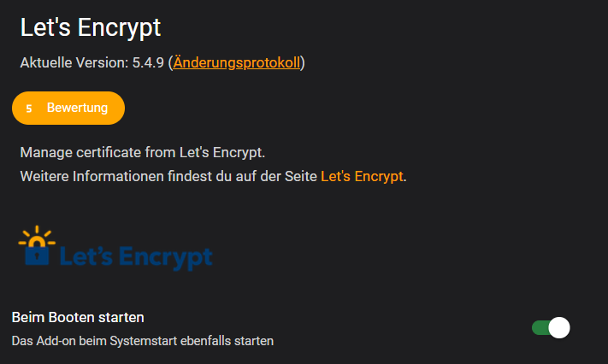Screen dimensions: 608x364
Task: Click the yellow sun rays above the padlock
Action: tap(37, 235)
